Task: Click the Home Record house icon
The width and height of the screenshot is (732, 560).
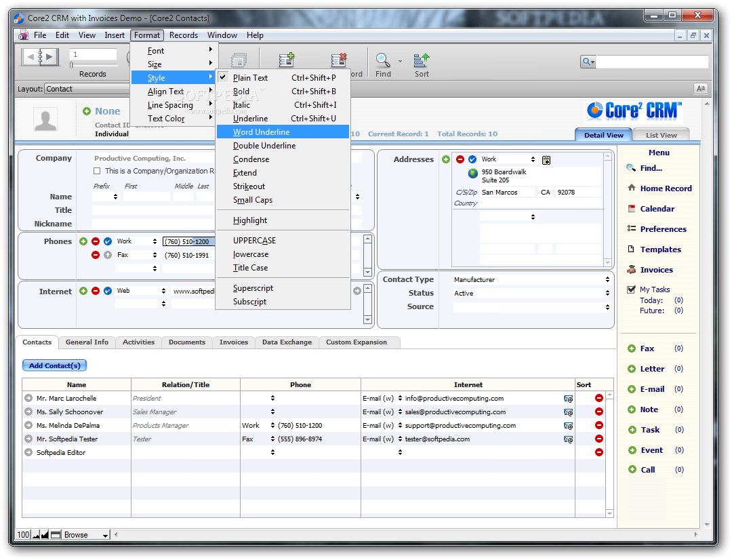Action: [x=632, y=188]
